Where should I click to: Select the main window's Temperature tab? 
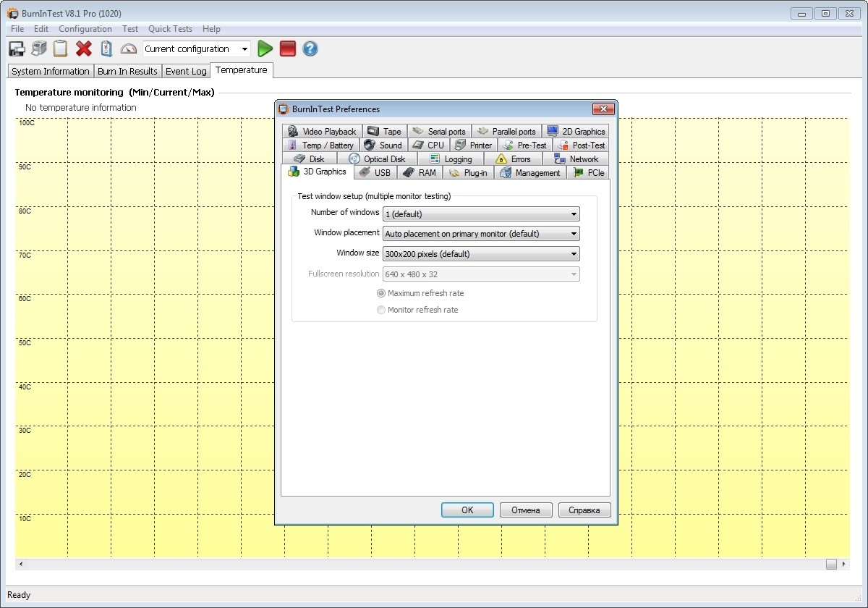pyautogui.click(x=242, y=70)
